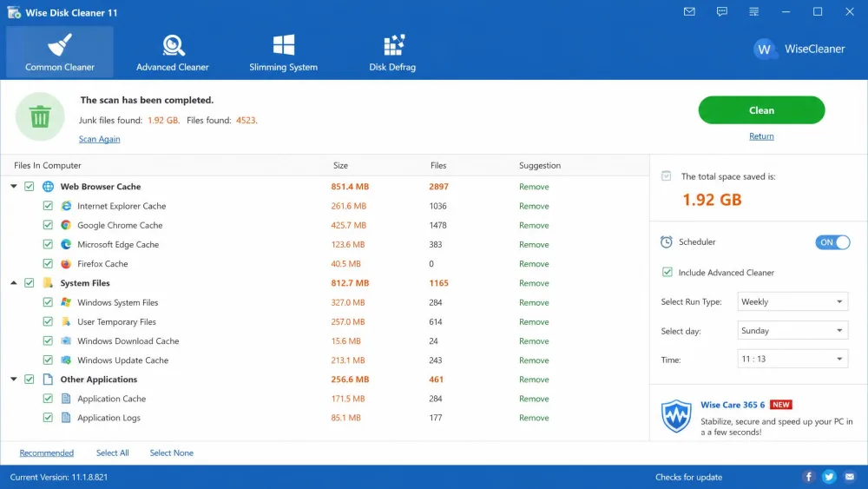868x489 pixels.
Task: Toggle the System Files group arrow
Action: click(14, 283)
